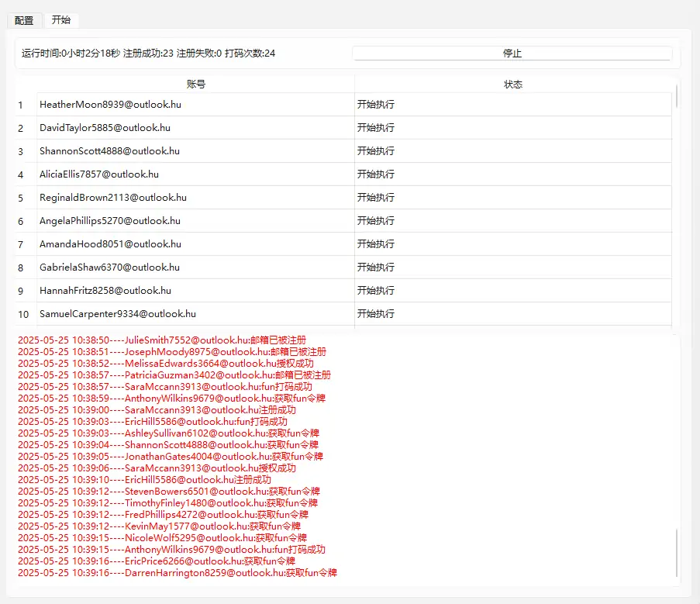Click row number 10 in the table
Image resolution: width=700 pixels, height=604 pixels.
(23, 314)
